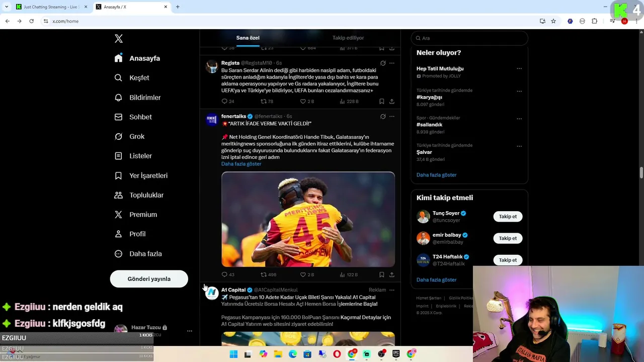Open the fenertalks post photo
Viewport: 644px width, 362px height.
tap(308, 219)
